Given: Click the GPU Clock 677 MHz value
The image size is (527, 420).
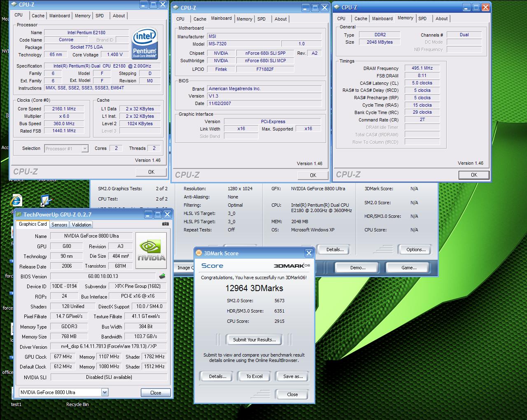Looking at the screenshot, I should 63,357.
